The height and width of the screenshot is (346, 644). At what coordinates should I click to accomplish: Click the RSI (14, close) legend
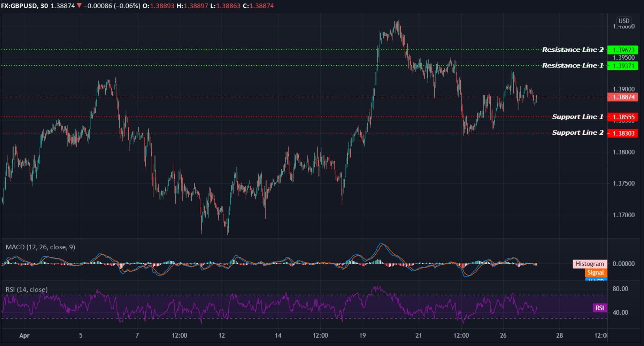click(26, 290)
